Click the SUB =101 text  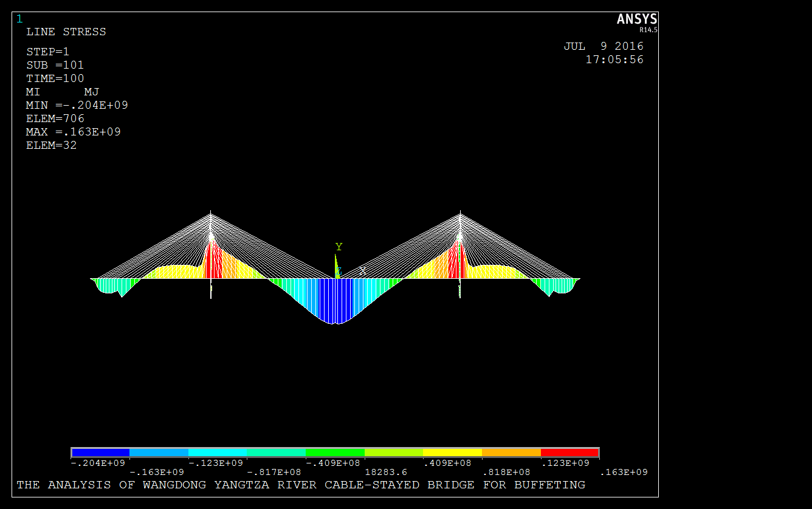[55, 65]
